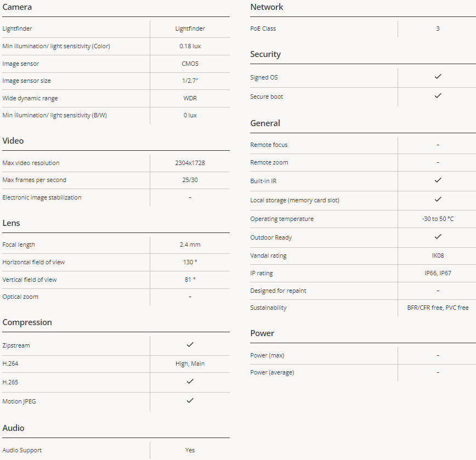Click the Signed OS checkmark

pyautogui.click(x=438, y=77)
